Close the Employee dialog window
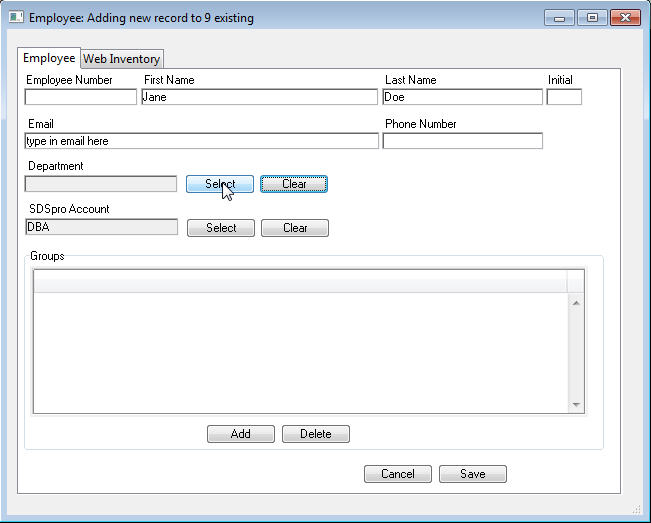 625,18
